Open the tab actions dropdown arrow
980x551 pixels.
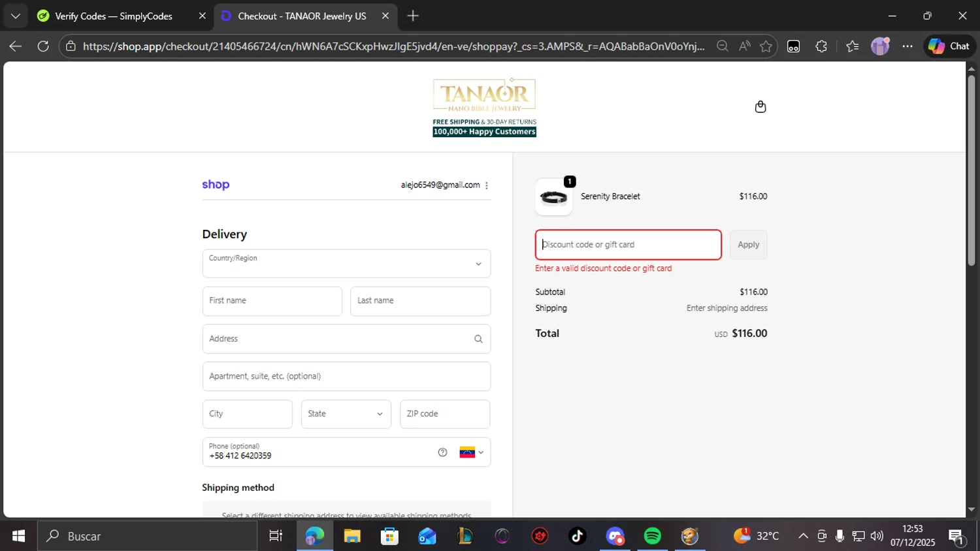(x=15, y=16)
